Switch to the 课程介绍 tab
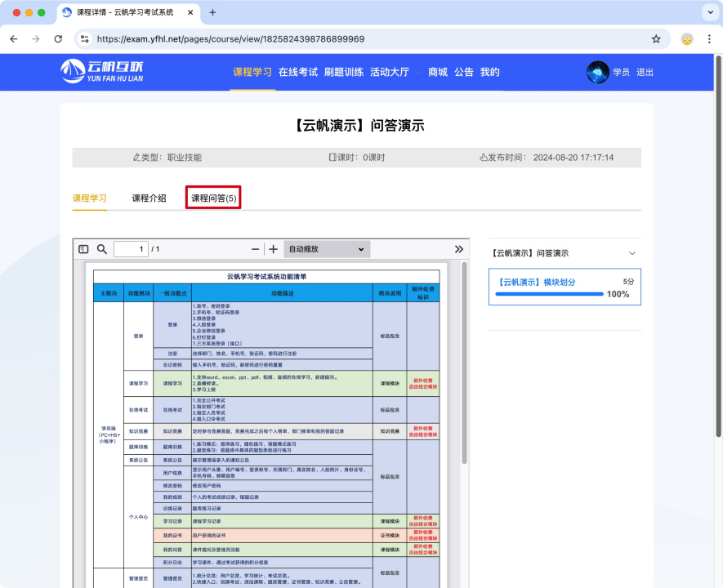 (149, 198)
